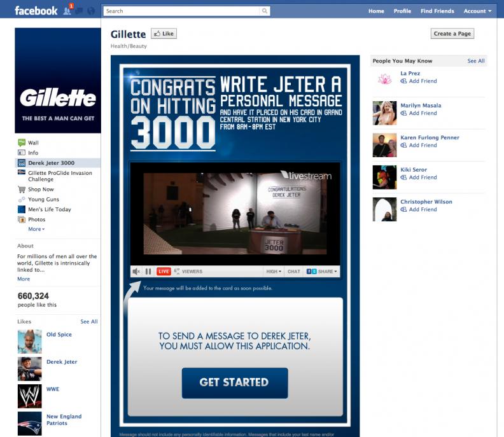504x437 pixels.
Task: Click Christopher Wilson's photo thumbnail
Action: (385, 209)
